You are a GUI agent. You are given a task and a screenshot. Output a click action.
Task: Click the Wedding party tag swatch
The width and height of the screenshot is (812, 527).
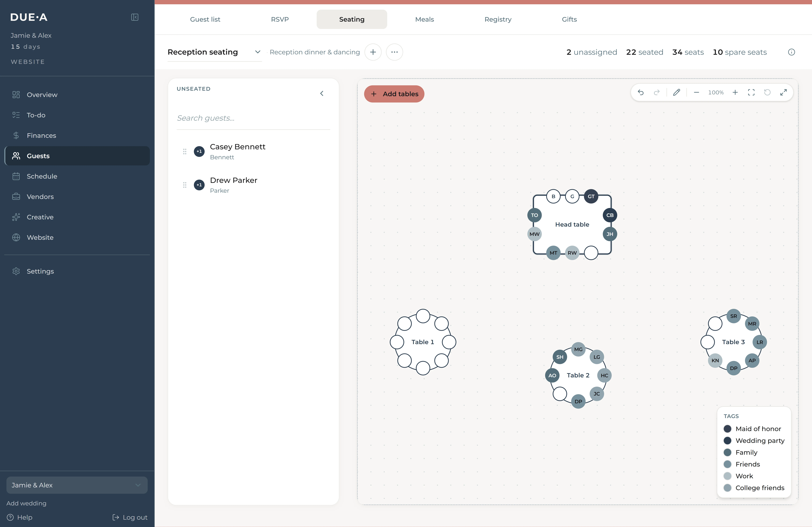(727, 441)
